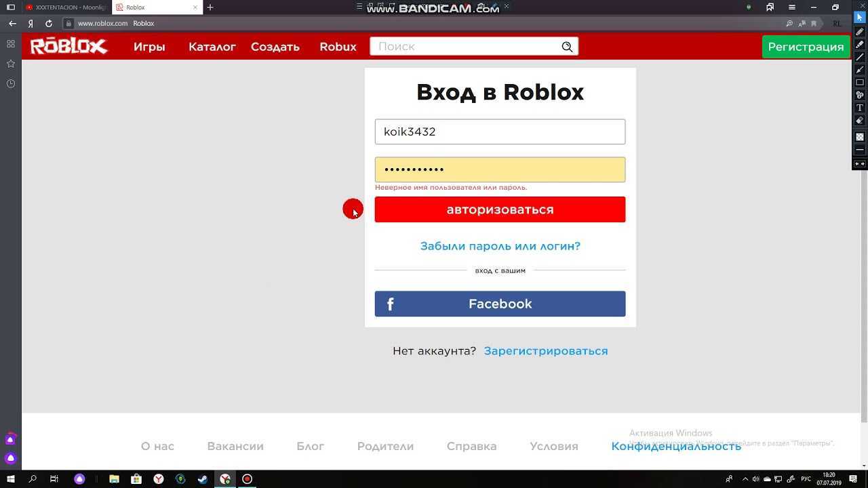Open the Родители footer link
The width and height of the screenshot is (868, 488).
(x=385, y=446)
